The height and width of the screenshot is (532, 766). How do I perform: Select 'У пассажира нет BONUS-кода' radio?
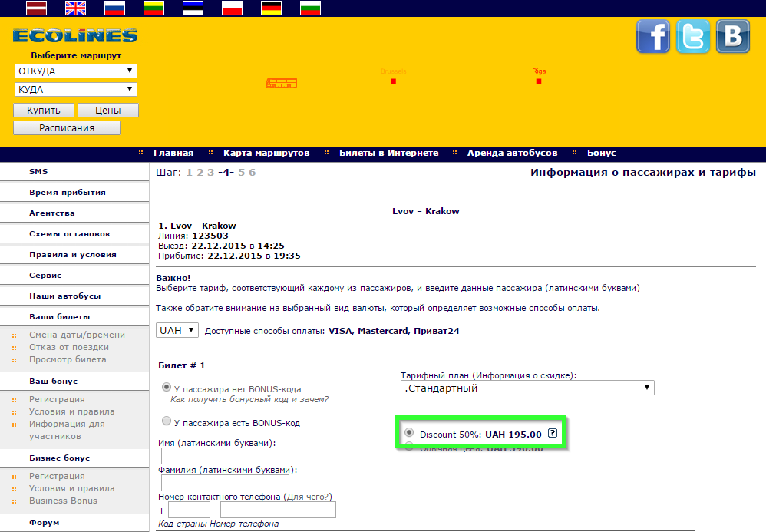[x=167, y=388]
